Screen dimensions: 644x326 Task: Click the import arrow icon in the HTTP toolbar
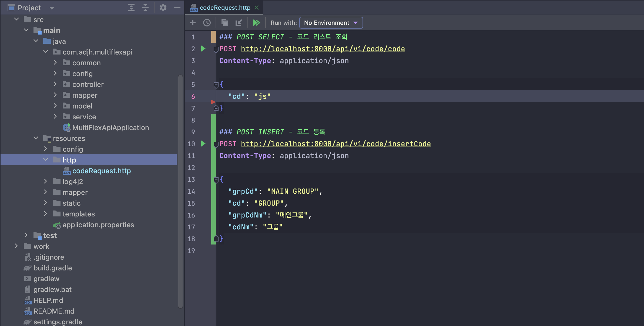239,23
